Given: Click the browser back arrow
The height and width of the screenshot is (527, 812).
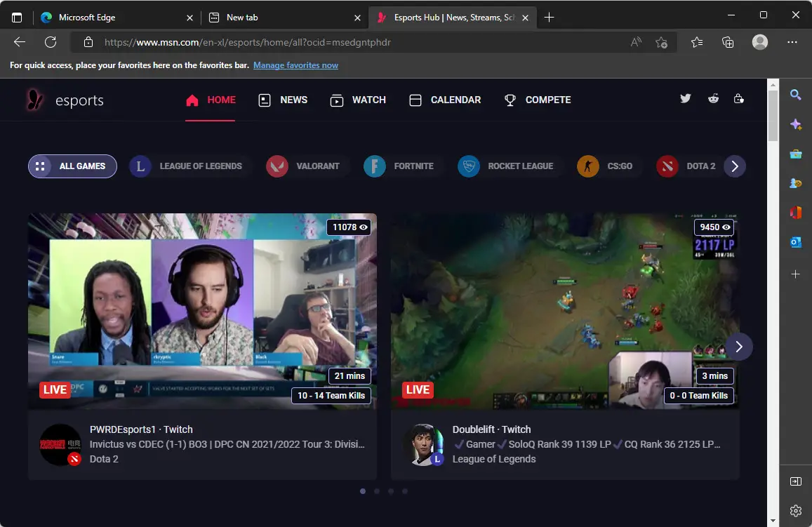Looking at the screenshot, I should pos(20,42).
